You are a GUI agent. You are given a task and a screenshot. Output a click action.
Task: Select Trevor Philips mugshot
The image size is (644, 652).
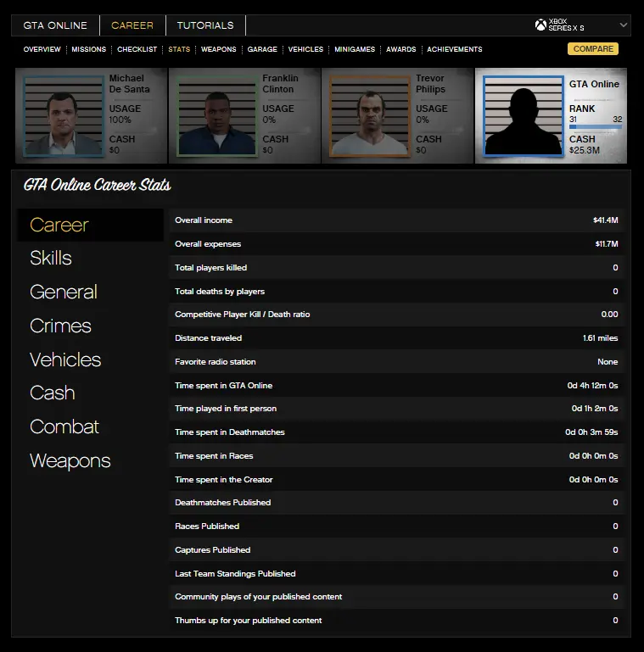click(x=370, y=115)
